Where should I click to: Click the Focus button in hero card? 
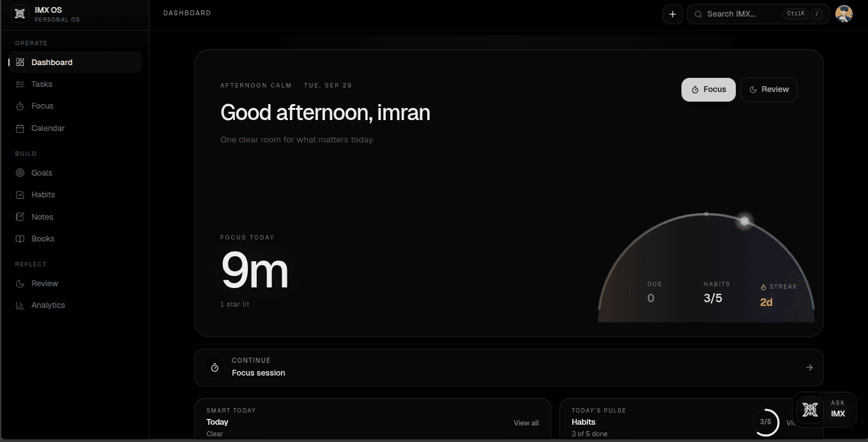pyautogui.click(x=708, y=89)
